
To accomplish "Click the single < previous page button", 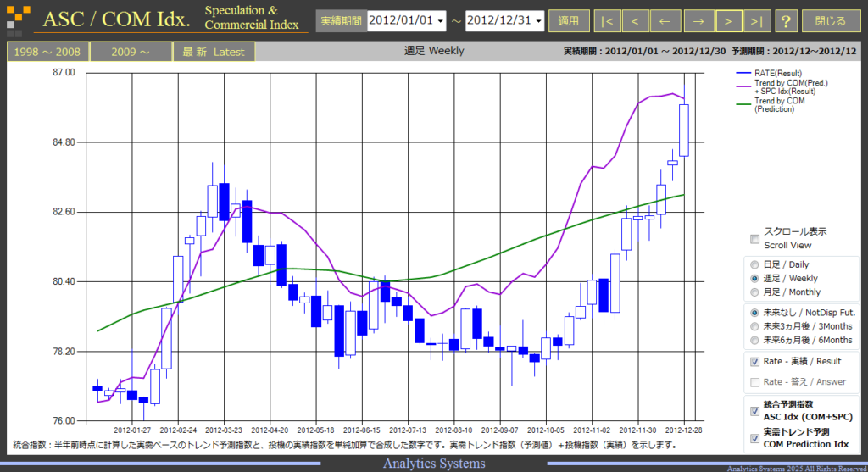I will tap(635, 21).
